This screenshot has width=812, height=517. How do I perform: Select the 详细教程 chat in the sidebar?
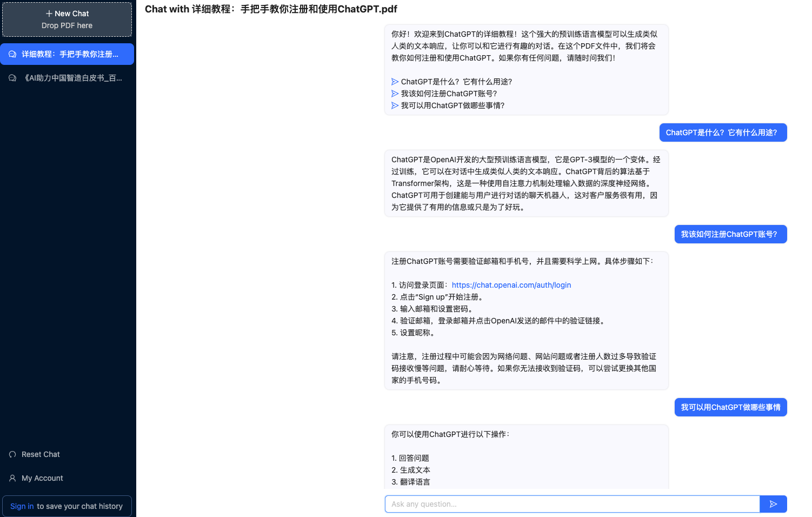[67, 54]
